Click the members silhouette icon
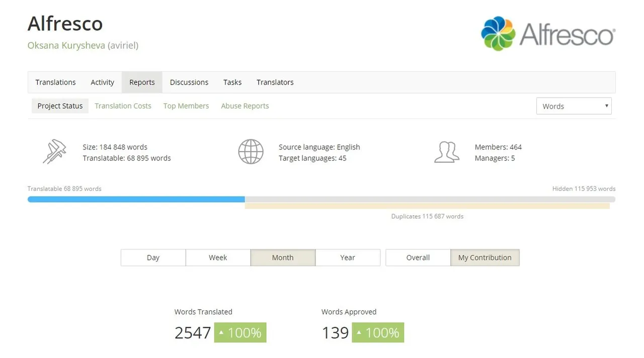 pyautogui.click(x=447, y=152)
